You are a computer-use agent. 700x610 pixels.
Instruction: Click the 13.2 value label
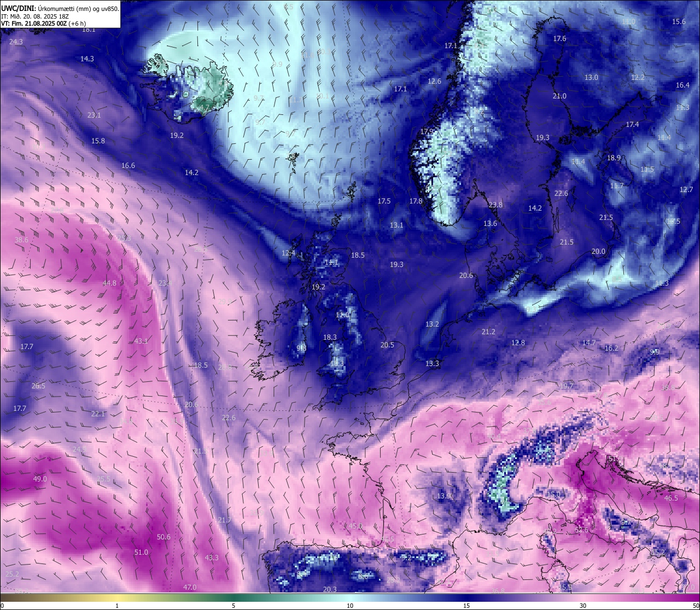coord(432,324)
